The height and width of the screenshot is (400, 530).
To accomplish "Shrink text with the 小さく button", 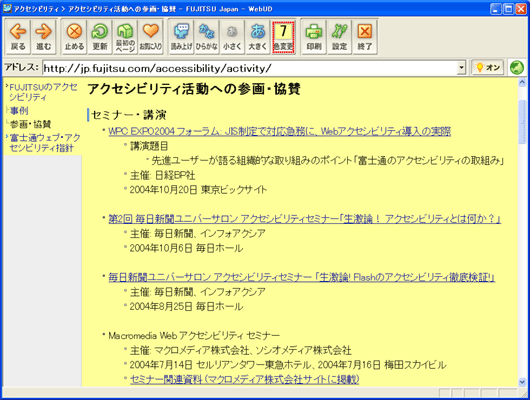I will [232, 37].
